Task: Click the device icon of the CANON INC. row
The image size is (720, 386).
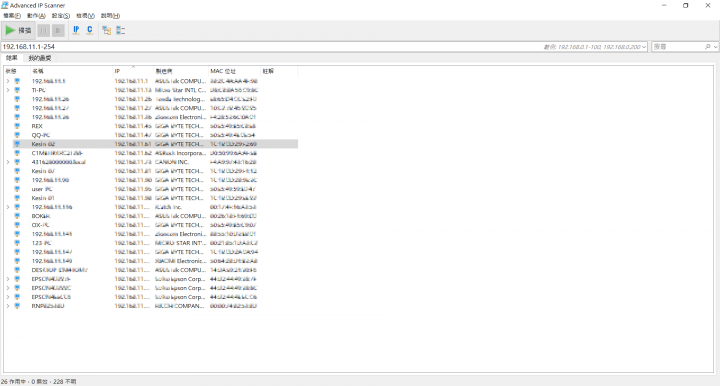Action: coord(17,162)
